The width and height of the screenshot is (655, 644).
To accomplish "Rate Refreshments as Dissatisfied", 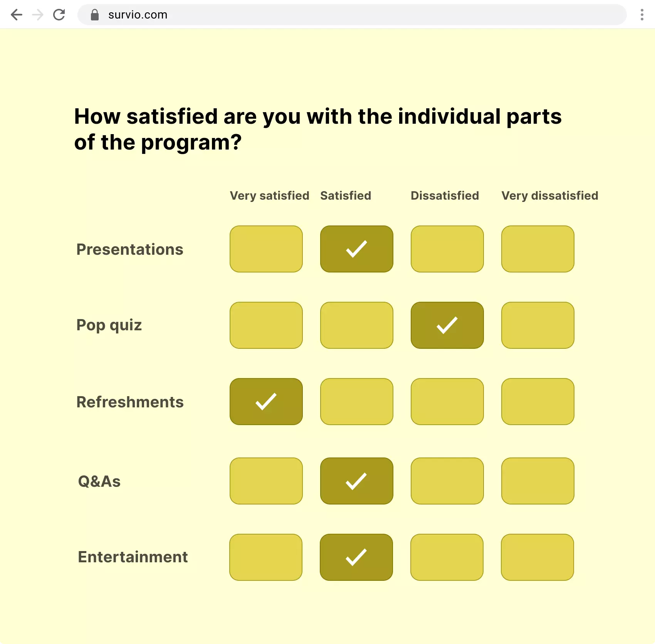I will click(447, 402).
